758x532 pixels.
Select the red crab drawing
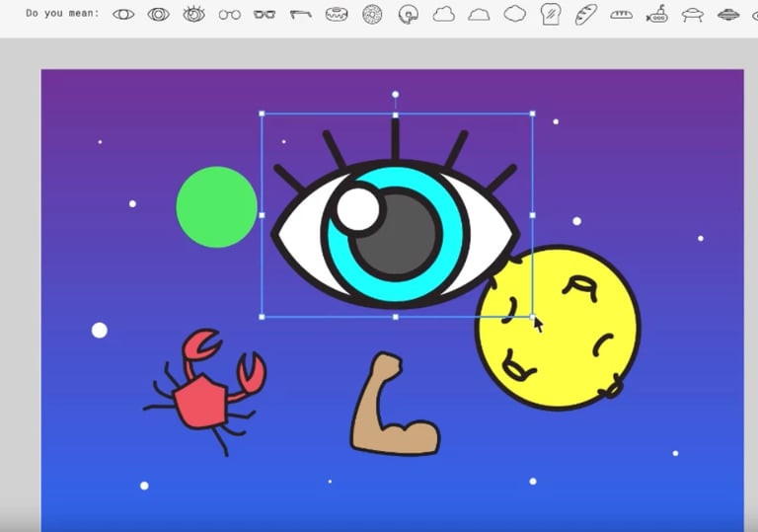pyautogui.click(x=205, y=391)
